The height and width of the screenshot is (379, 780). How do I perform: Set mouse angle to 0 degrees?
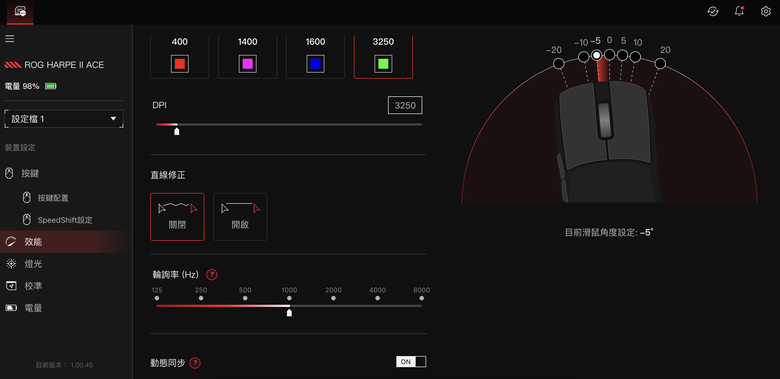point(609,54)
